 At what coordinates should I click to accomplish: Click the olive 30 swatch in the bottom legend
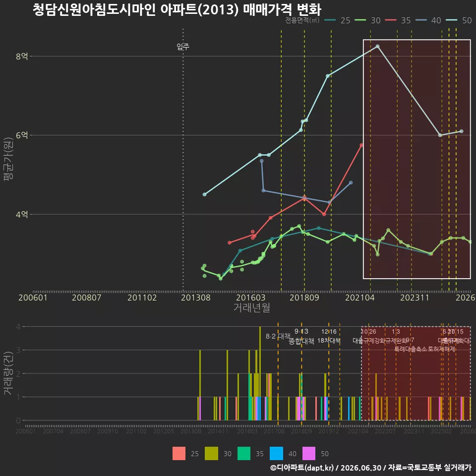tap(211, 454)
